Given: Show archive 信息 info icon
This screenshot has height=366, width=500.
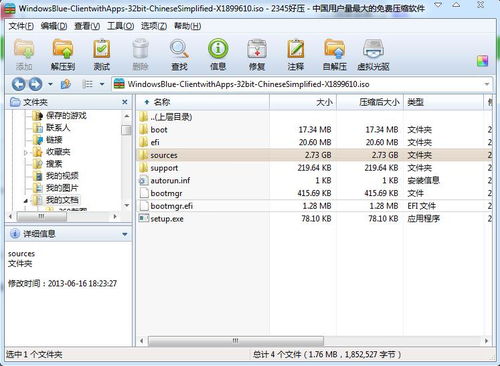Looking at the screenshot, I should pos(218,55).
